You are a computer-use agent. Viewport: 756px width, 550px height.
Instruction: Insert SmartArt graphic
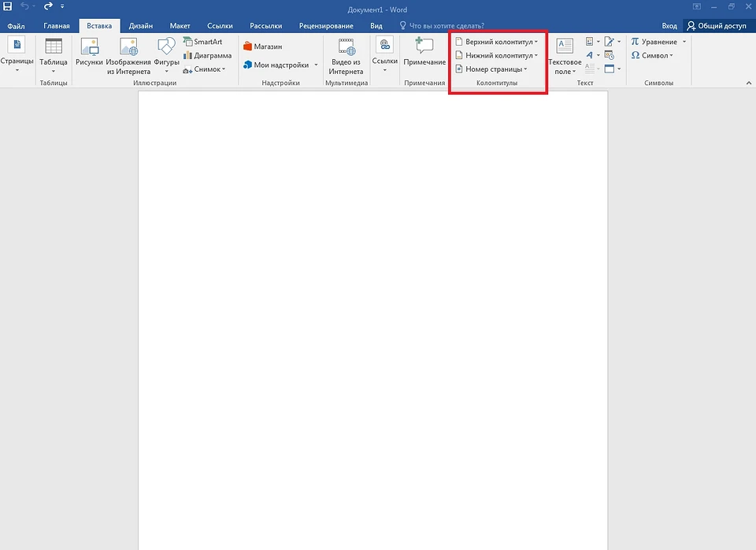click(203, 42)
